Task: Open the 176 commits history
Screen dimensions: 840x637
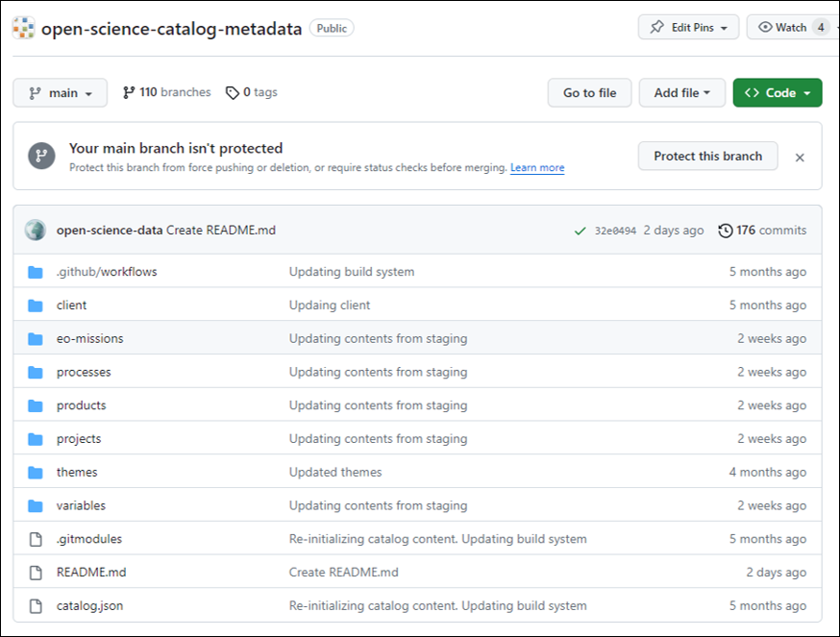Action: click(762, 231)
